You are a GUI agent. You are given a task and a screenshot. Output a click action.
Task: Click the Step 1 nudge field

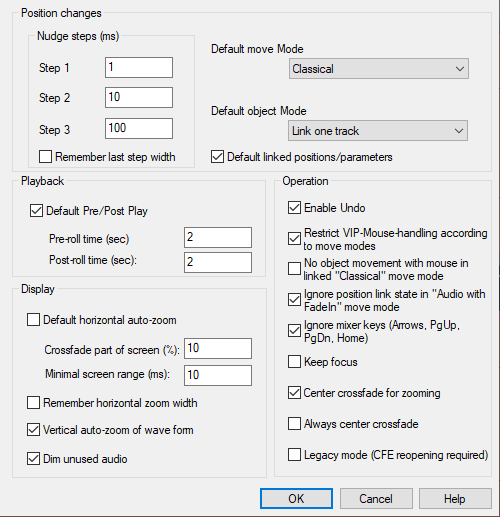pos(139,68)
